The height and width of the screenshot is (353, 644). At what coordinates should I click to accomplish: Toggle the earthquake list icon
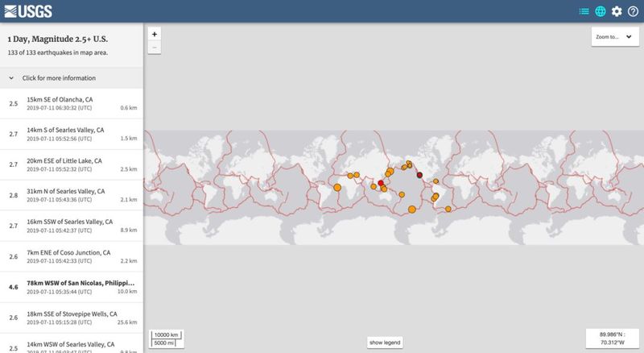pos(584,11)
